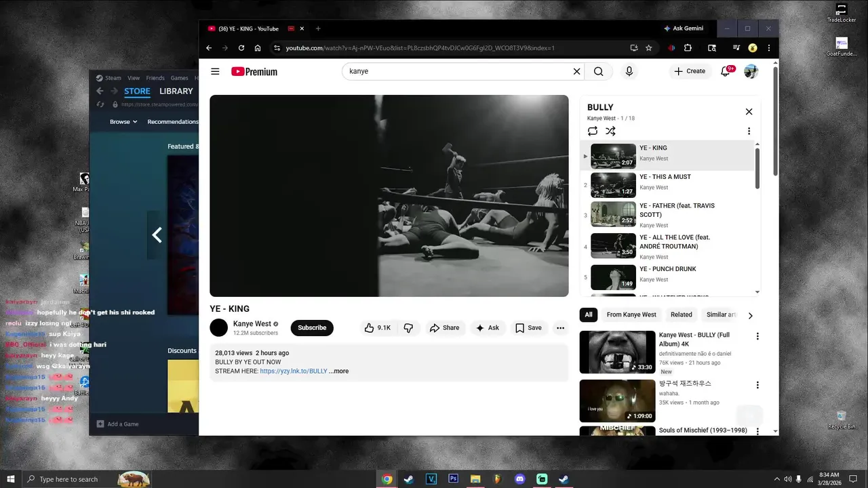
Task: Expand Browse dropdown in Steam store
Action: pos(123,122)
